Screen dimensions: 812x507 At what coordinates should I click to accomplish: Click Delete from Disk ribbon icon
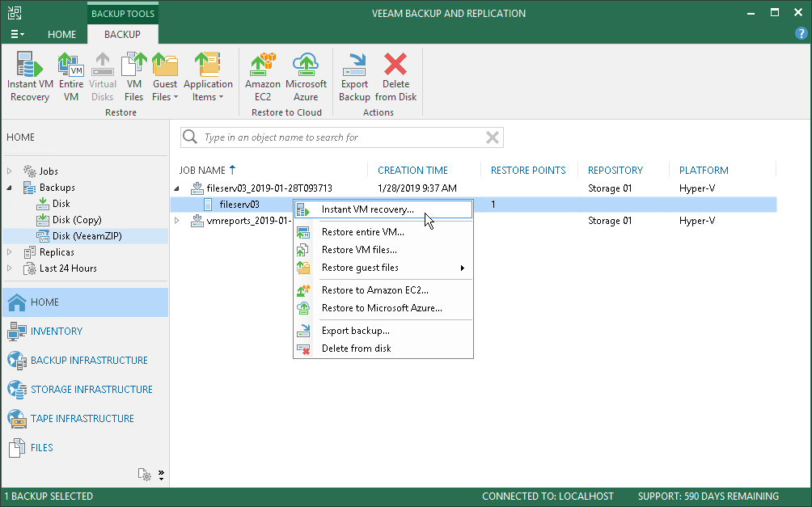(395, 77)
